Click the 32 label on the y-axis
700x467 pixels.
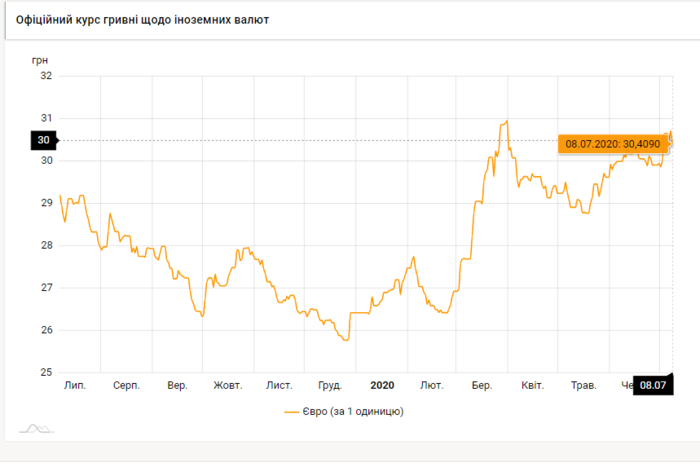pos(46,76)
